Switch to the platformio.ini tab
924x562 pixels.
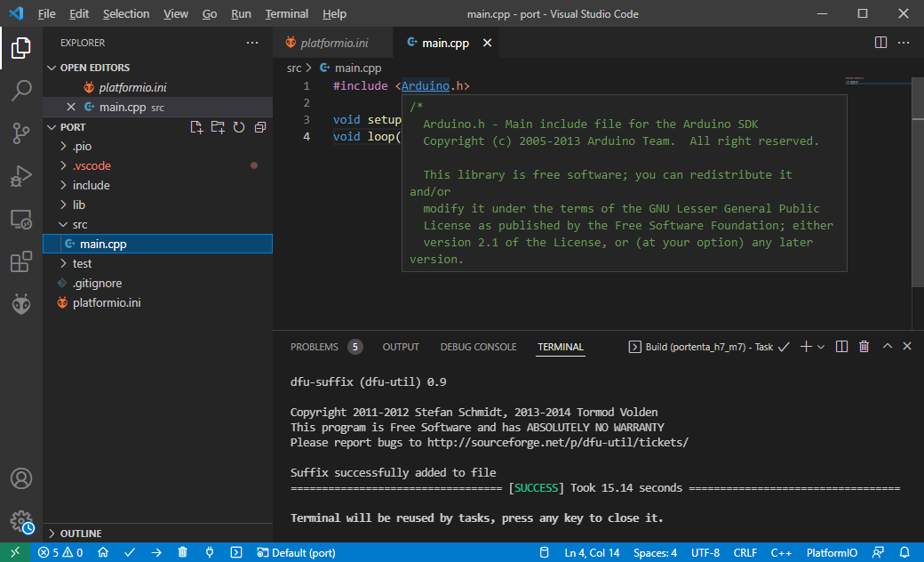[333, 42]
